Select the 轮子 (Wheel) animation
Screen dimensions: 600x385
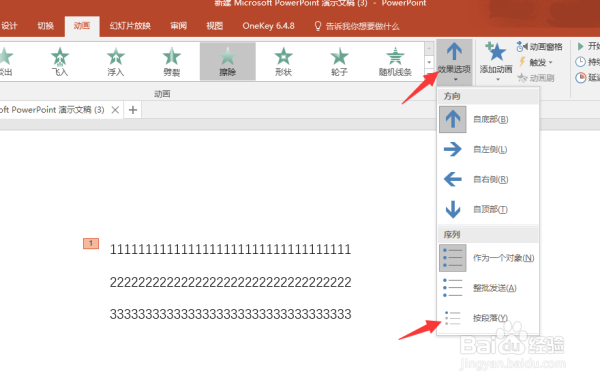click(339, 61)
